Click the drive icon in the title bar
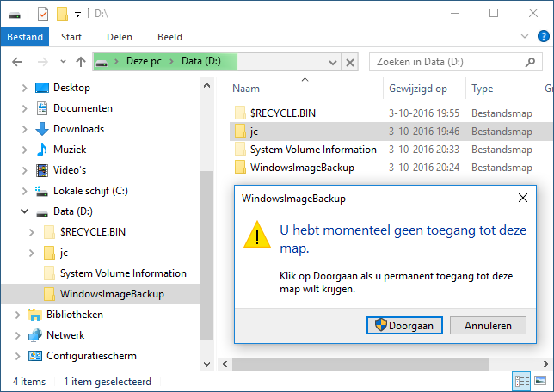 pyautogui.click(x=15, y=15)
